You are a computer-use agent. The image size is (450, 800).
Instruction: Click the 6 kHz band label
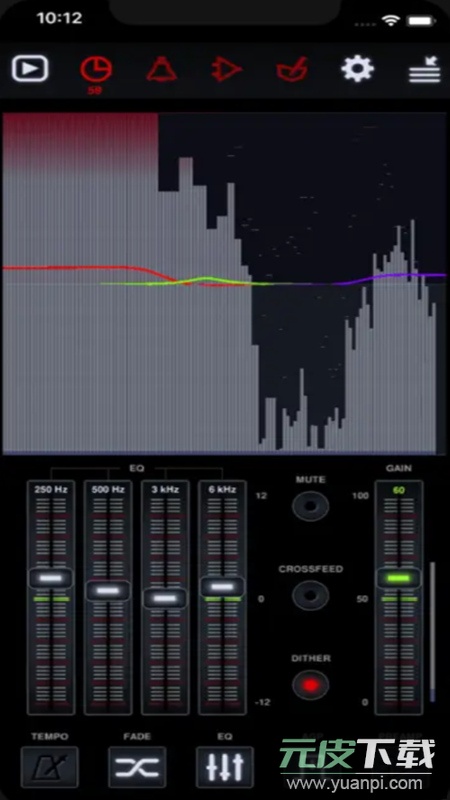tap(222, 489)
